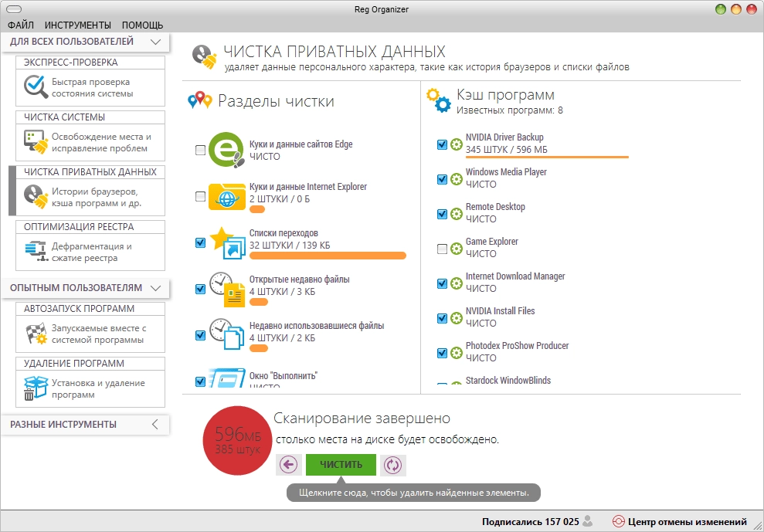Open Центр отмены изменений link
The width and height of the screenshot is (764, 532).
[687, 522]
